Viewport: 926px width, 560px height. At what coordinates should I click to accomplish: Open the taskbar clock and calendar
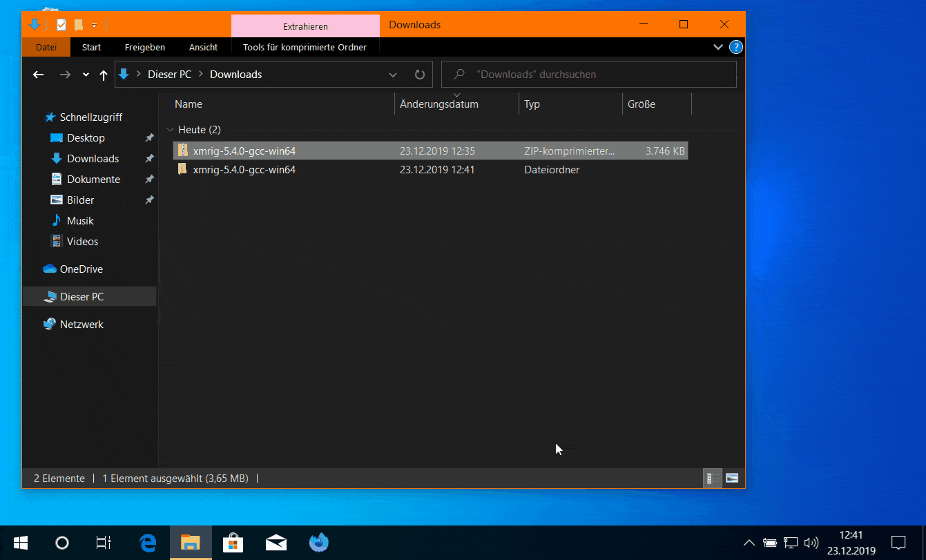[x=851, y=543]
